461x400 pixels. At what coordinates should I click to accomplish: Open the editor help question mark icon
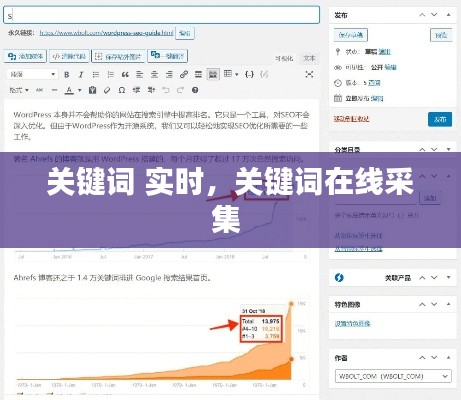[195, 90]
